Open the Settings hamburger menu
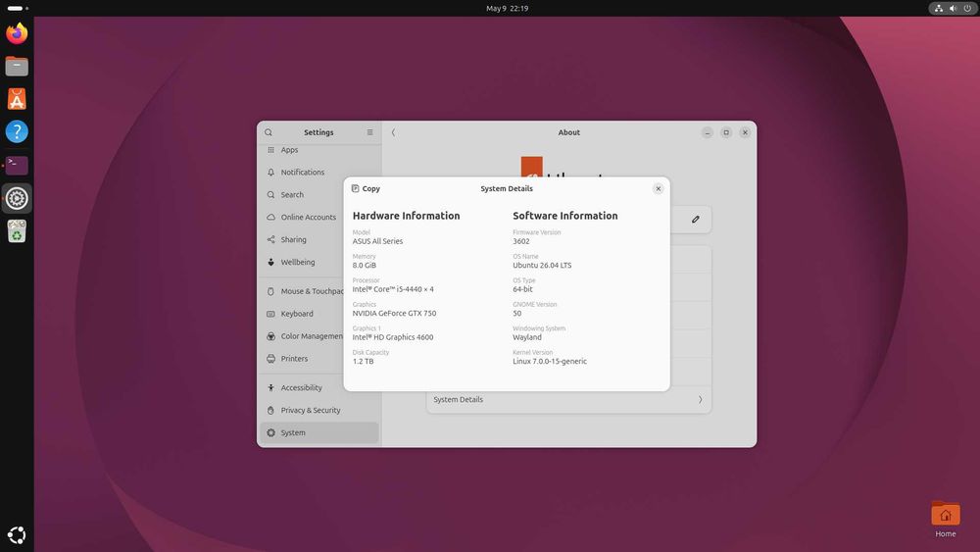 pos(370,132)
